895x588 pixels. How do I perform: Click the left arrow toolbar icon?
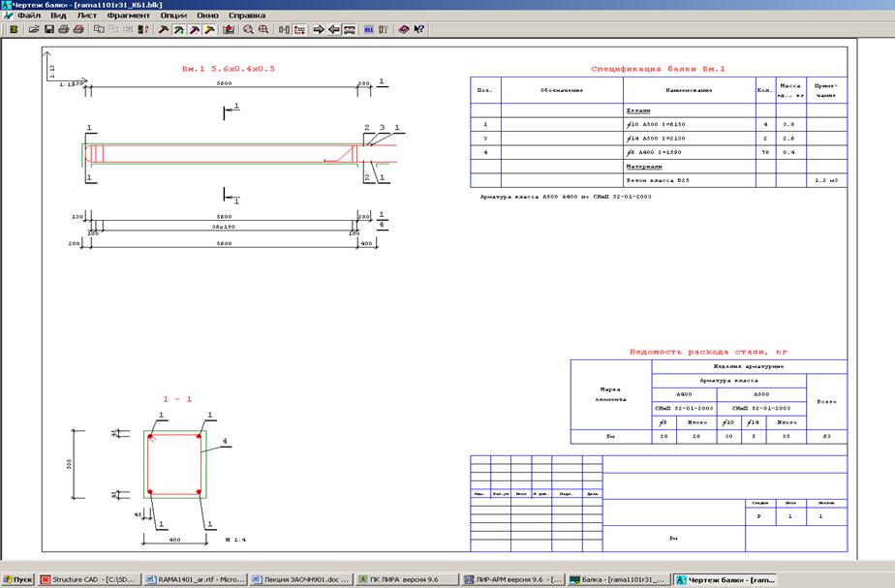333,30
